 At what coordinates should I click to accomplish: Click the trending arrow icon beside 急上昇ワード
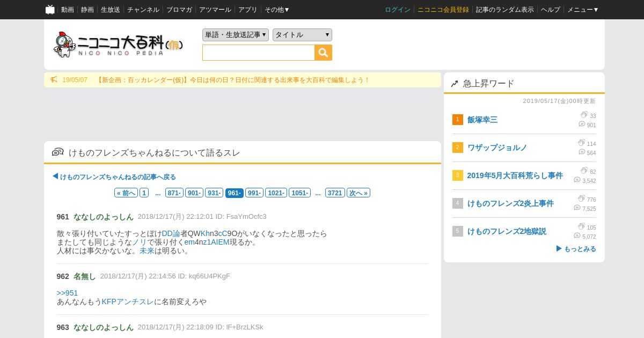pos(455,84)
